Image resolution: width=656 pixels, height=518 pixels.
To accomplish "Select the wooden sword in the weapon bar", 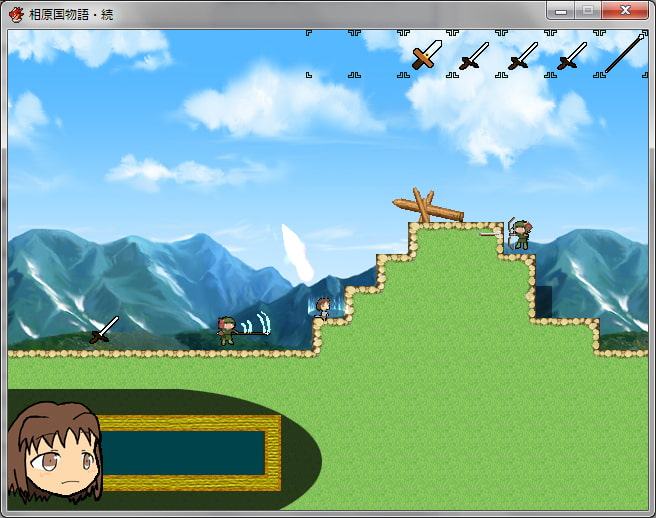I will coord(427,54).
